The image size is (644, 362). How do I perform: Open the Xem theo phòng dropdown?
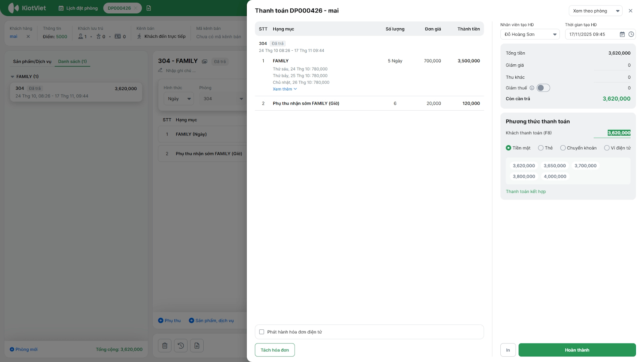595,11
